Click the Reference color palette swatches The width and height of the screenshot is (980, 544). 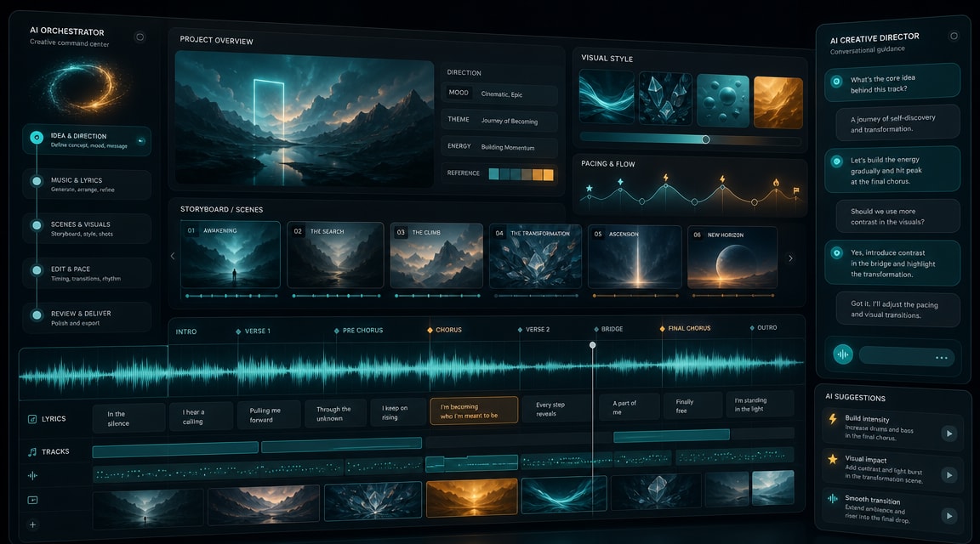[x=521, y=174]
